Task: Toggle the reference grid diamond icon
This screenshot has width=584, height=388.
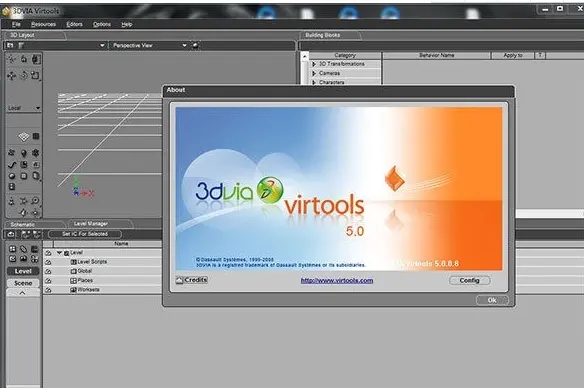Action: [23, 137]
